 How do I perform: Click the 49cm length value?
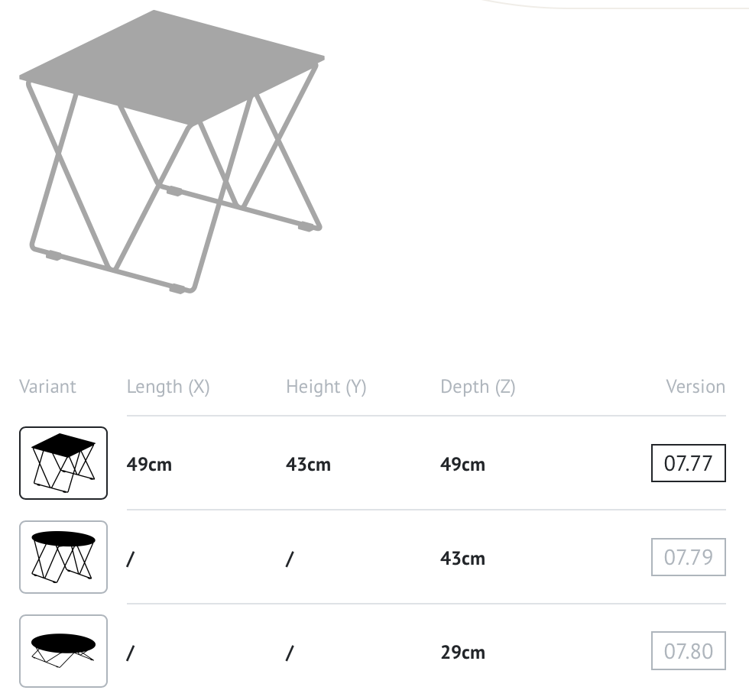(x=149, y=465)
